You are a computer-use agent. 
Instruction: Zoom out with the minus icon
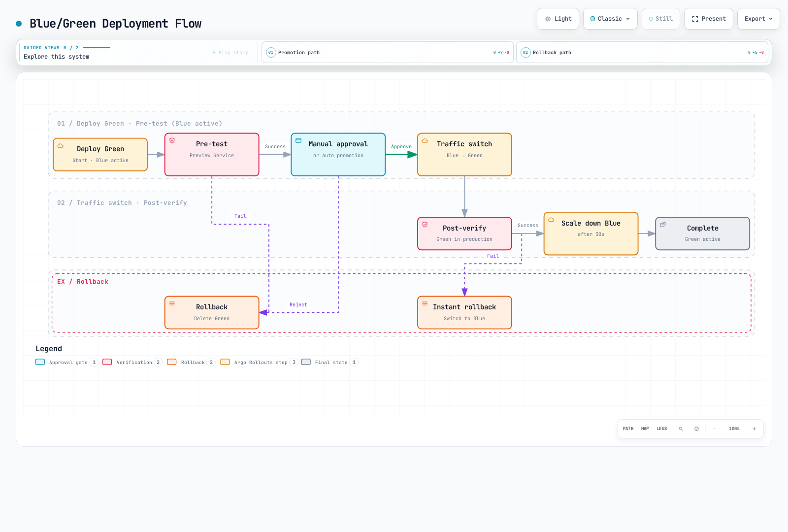tap(714, 429)
